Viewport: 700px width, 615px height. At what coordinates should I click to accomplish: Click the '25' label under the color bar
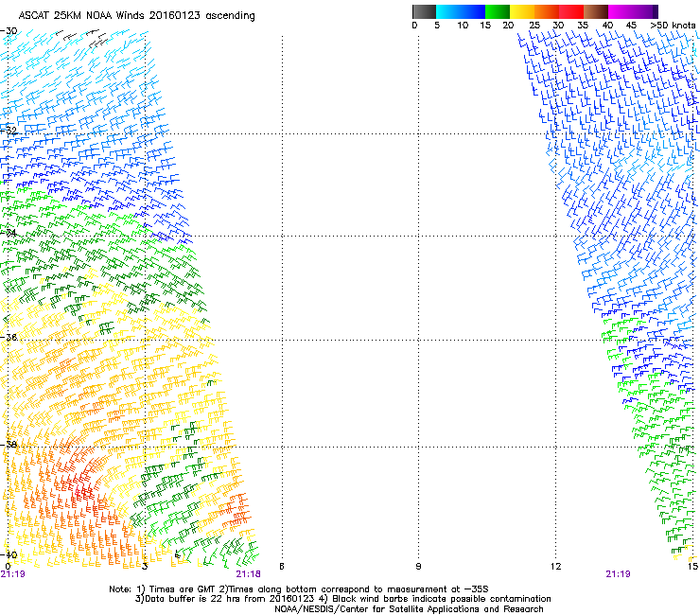[x=534, y=26]
